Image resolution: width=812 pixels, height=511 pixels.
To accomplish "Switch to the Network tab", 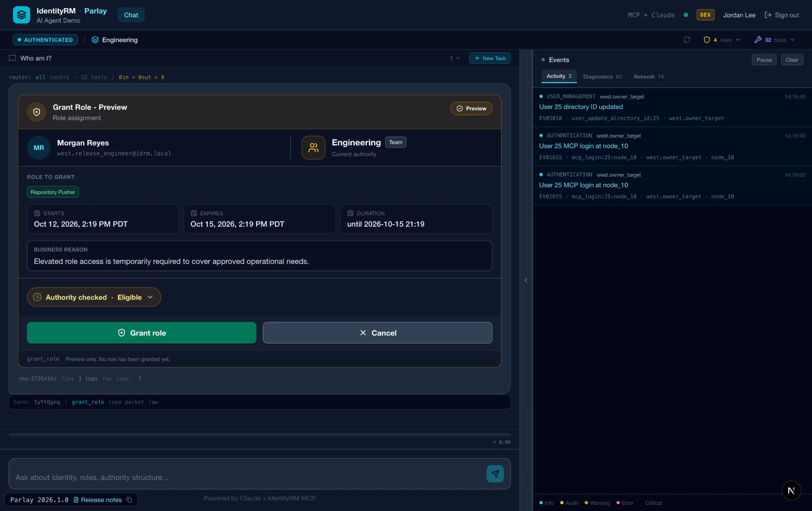I will (x=649, y=77).
